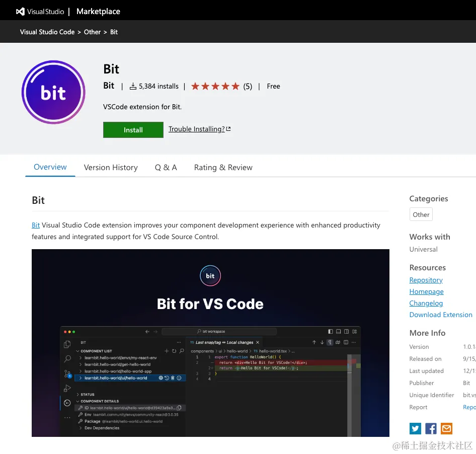Click the Report label under More Info
This screenshot has width=476, height=454.
(x=418, y=407)
